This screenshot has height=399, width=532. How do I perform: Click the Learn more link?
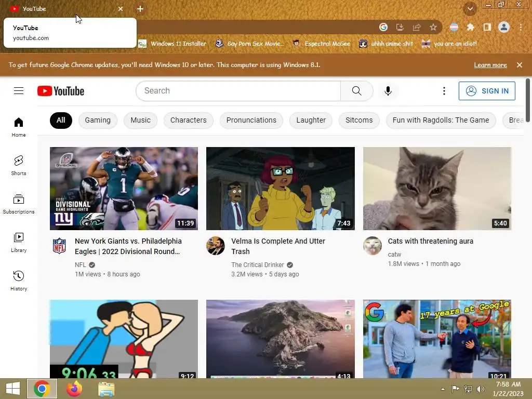click(x=490, y=65)
